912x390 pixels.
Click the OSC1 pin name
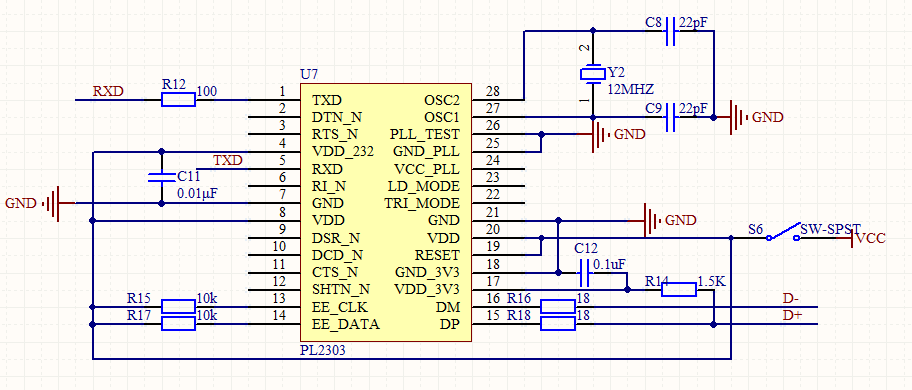(442, 117)
